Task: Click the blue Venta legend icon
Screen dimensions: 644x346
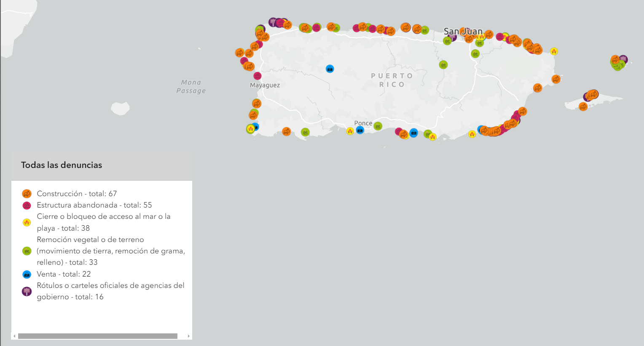Action: pyautogui.click(x=27, y=274)
